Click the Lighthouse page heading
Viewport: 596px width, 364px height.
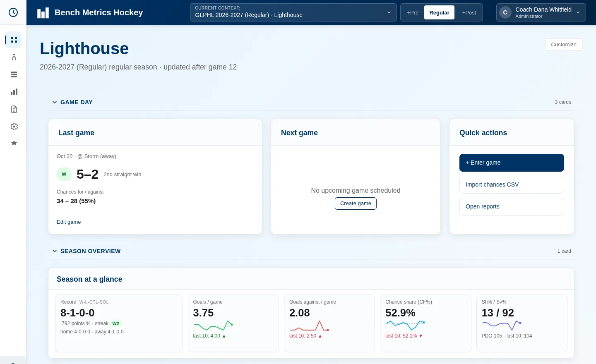point(84,48)
